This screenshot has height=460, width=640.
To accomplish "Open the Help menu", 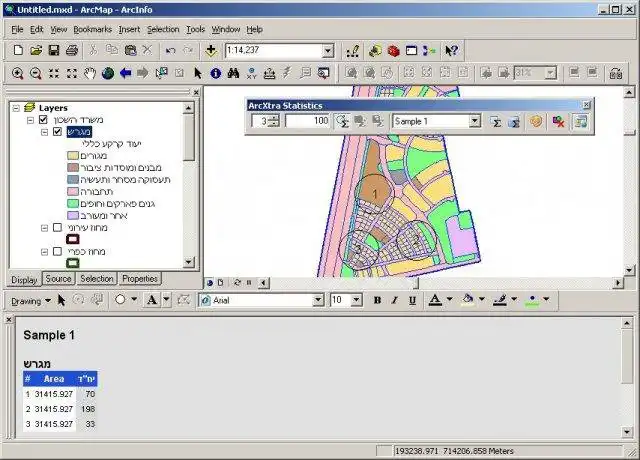I will (x=254, y=29).
